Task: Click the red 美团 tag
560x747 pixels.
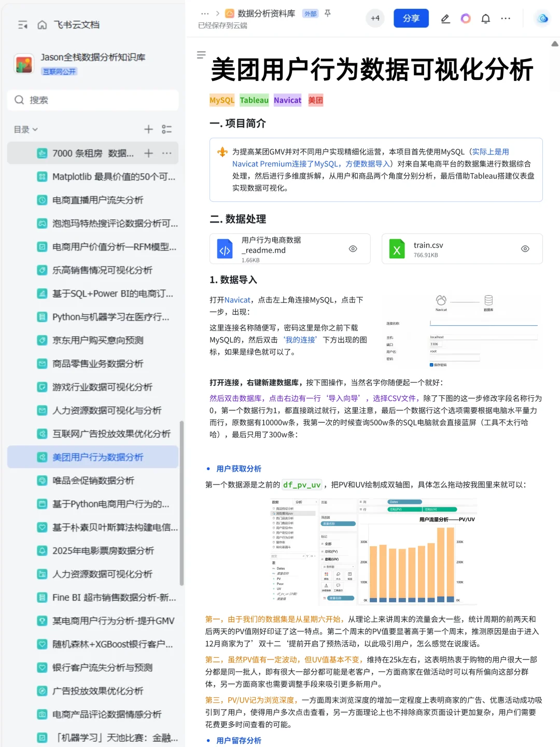Action: tap(315, 100)
